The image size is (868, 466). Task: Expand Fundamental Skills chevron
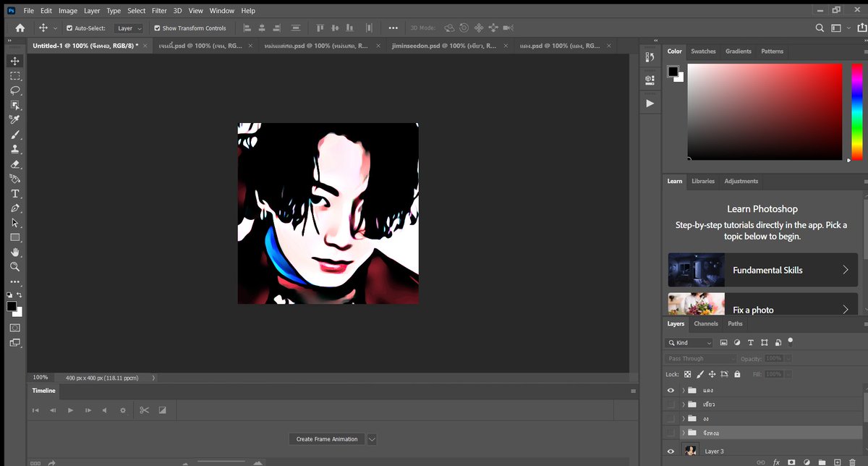click(846, 270)
